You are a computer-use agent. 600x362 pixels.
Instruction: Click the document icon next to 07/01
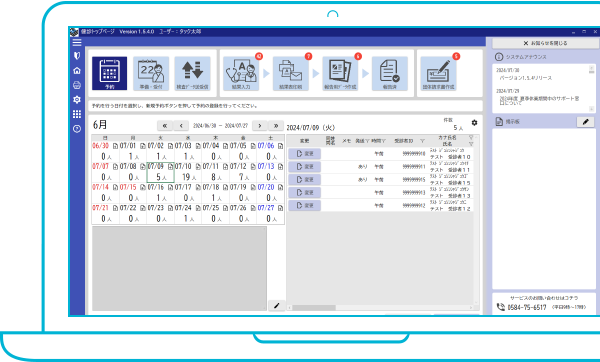[x=143, y=146]
